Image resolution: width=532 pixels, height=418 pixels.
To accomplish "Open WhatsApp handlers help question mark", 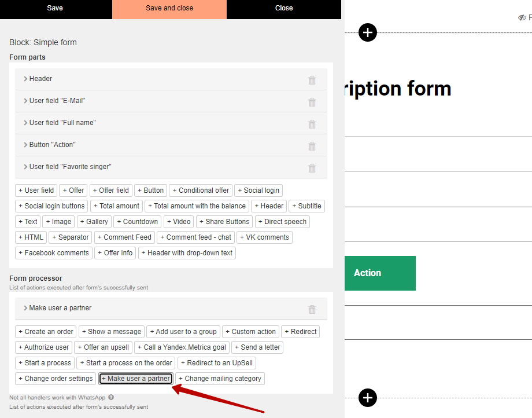I will coord(111,397).
